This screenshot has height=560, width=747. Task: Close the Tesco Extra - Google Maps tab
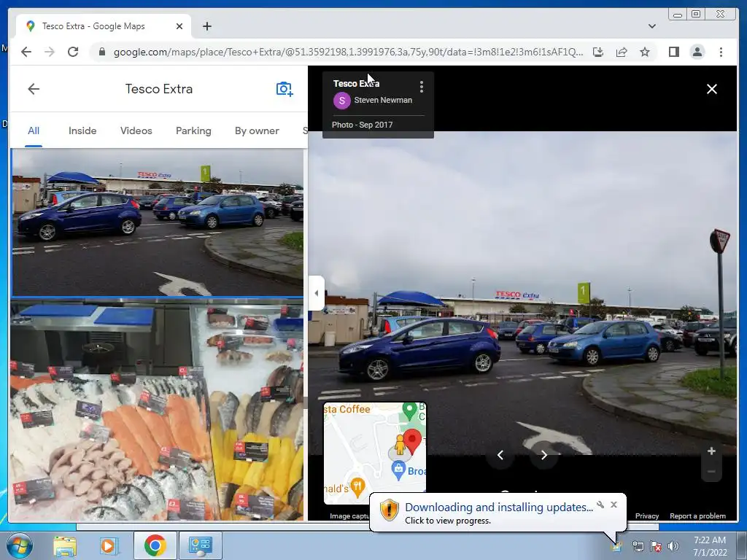pyautogui.click(x=179, y=26)
